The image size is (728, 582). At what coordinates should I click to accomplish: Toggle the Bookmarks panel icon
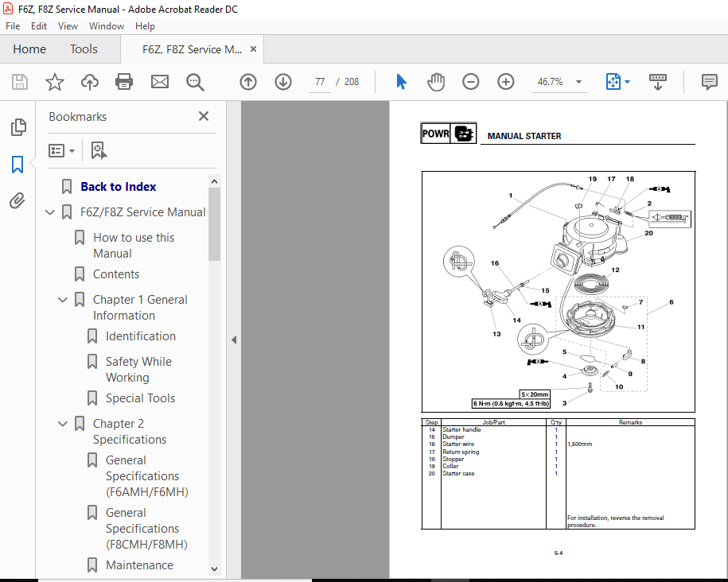click(x=18, y=165)
